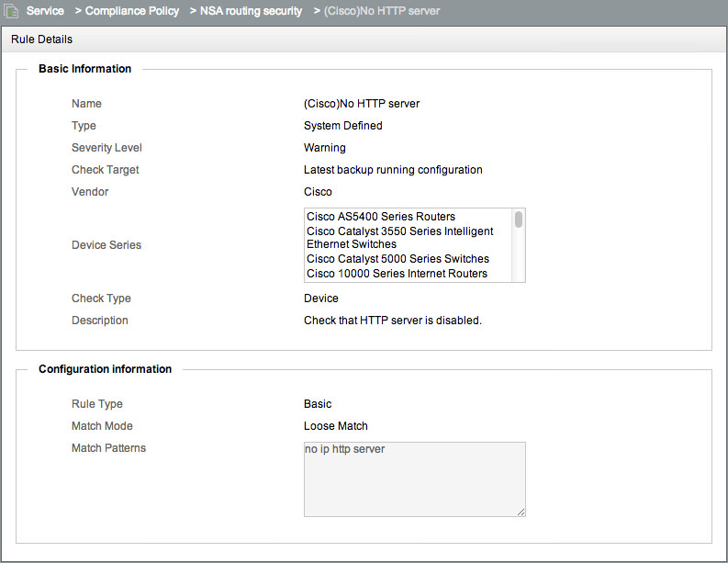The height and width of the screenshot is (563, 728).
Task: Open the Service breadcrumb link
Action: point(45,11)
